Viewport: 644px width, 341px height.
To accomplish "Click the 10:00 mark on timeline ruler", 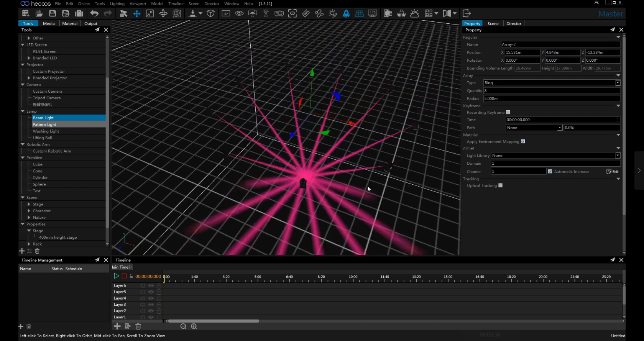I will tap(353, 277).
